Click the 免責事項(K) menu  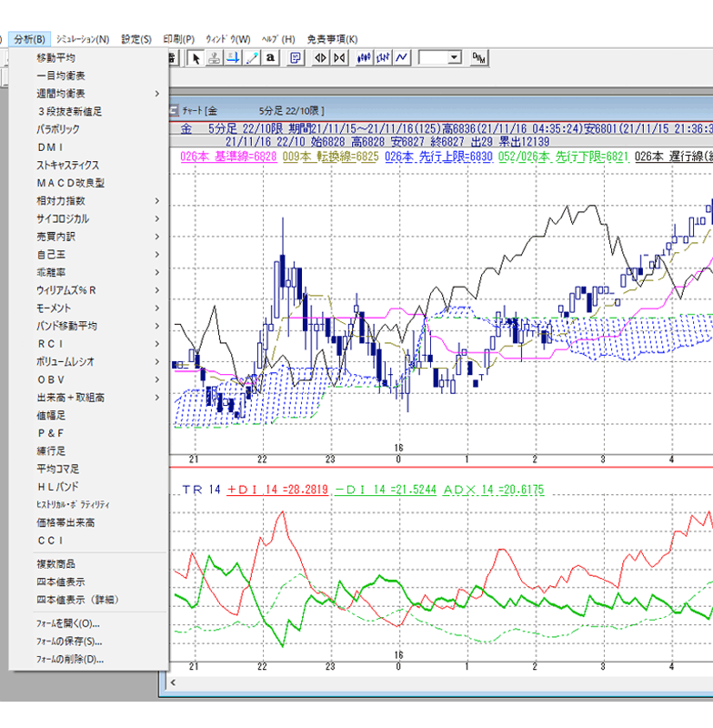(332, 39)
